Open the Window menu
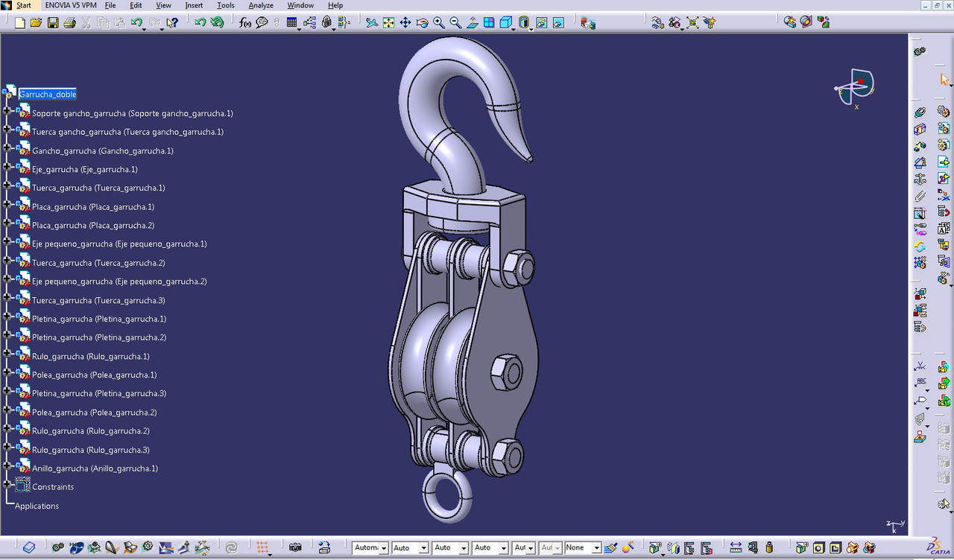 (300, 5)
